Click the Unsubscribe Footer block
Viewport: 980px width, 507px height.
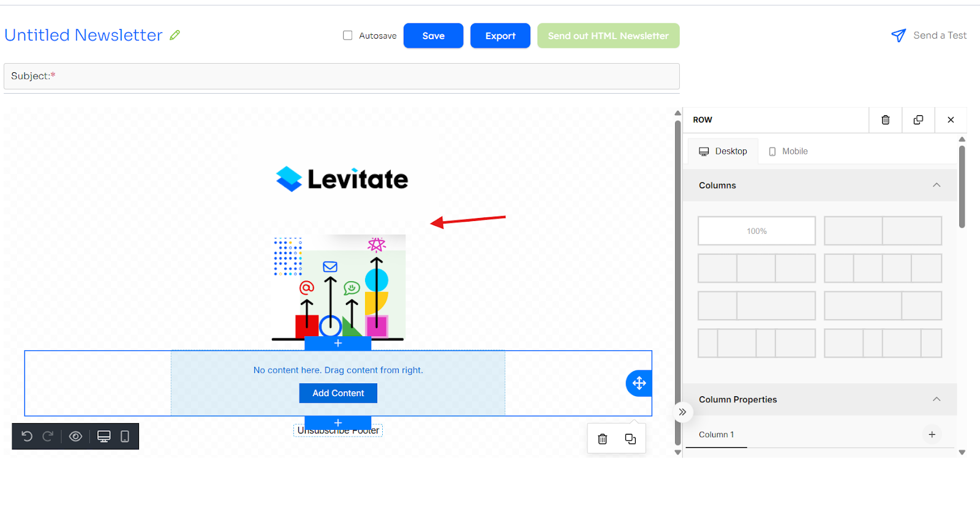pos(338,430)
